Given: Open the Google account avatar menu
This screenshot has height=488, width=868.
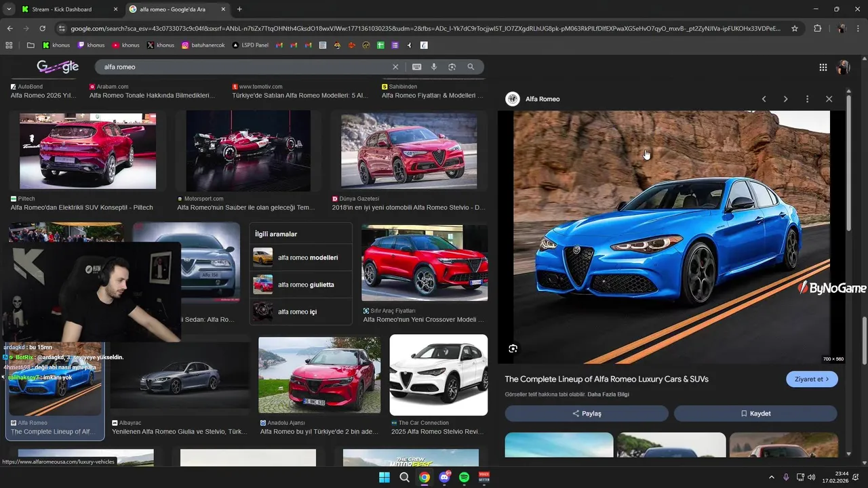Looking at the screenshot, I should tap(843, 67).
